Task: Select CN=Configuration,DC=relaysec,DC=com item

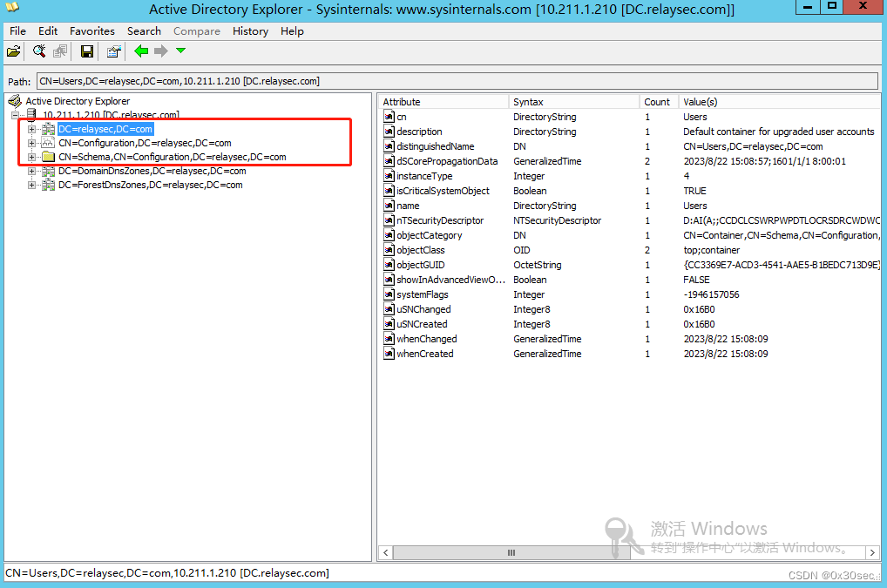Action: 145,143
